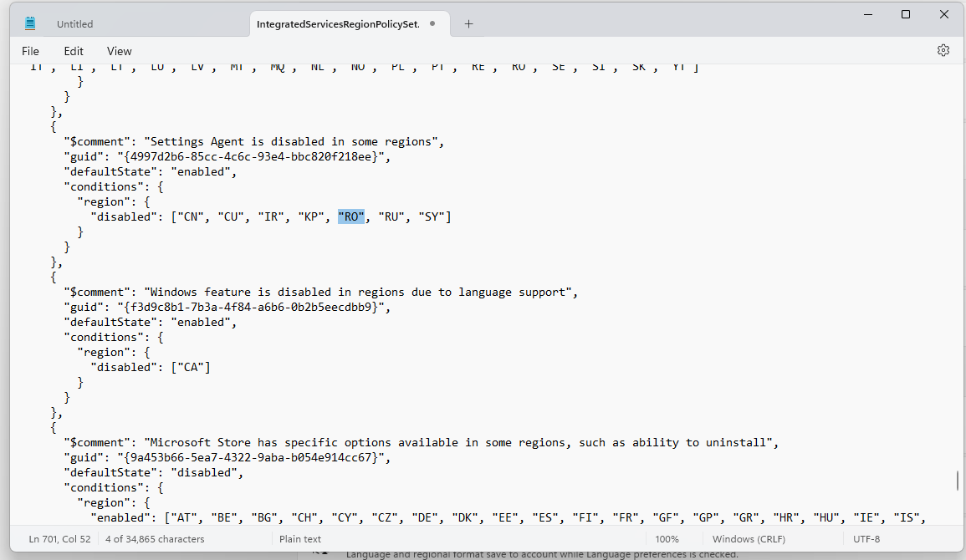
Task: Click the 100% zoom level indicator
Action: click(667, 539)
